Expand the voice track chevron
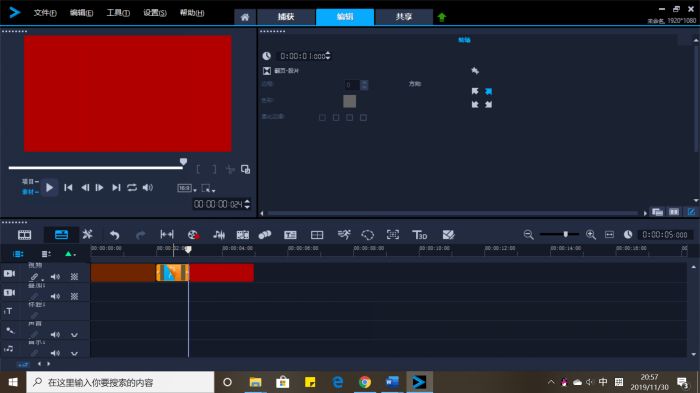The width and height of the screenshot is (700, 393). 74,334
